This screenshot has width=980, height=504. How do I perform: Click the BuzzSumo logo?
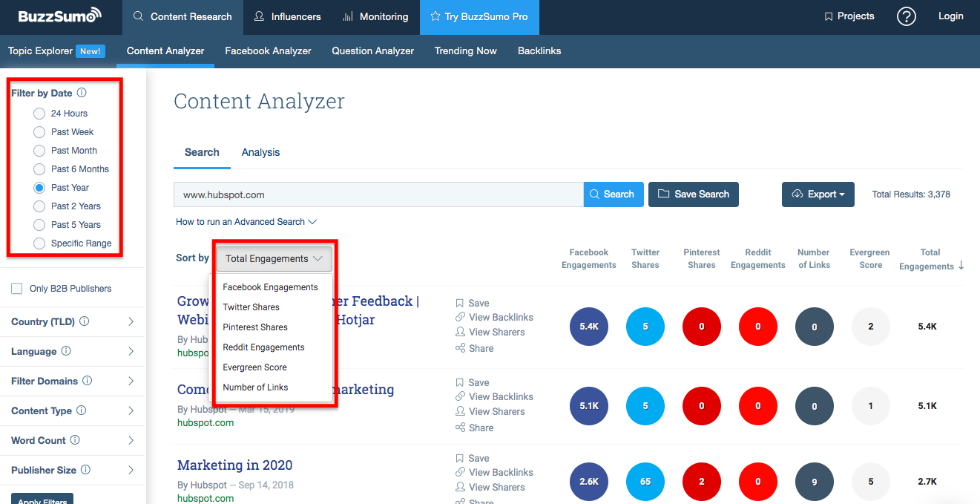click(x=59, y=16)
